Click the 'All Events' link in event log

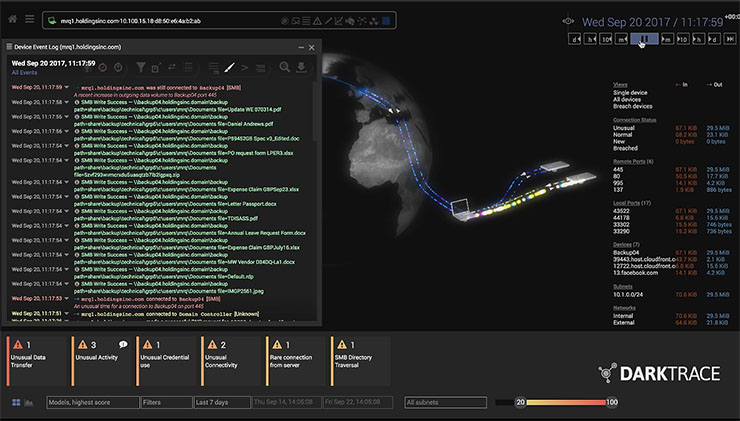(x=23, y=73)
